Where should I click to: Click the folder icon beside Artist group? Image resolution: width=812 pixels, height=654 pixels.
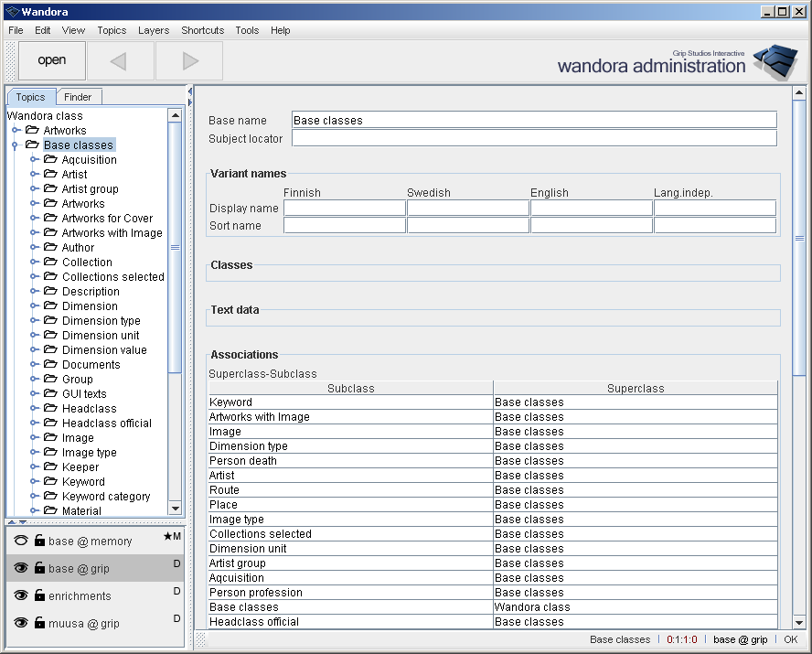pyautogui.click(x=50, y=189)
